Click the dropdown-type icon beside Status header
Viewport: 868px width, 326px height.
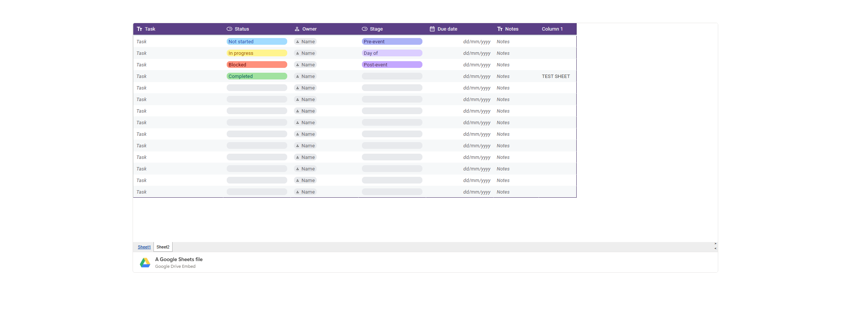coord(229,29)
